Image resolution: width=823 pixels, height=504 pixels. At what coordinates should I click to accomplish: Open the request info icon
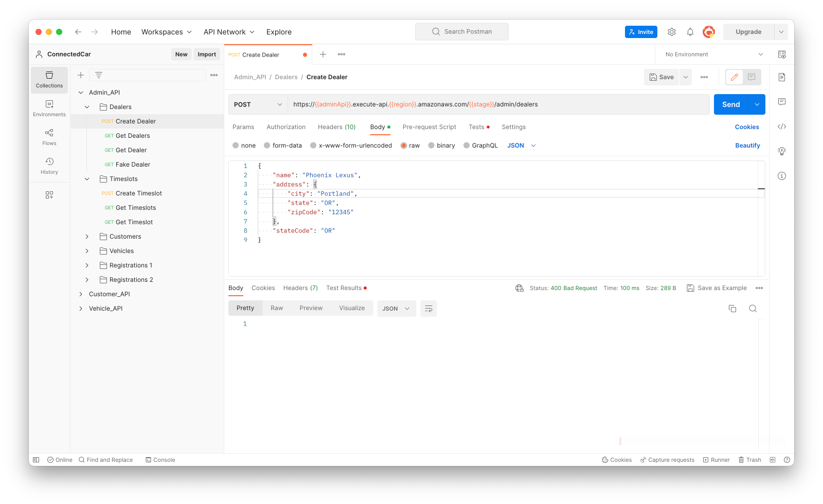[782, 176]
